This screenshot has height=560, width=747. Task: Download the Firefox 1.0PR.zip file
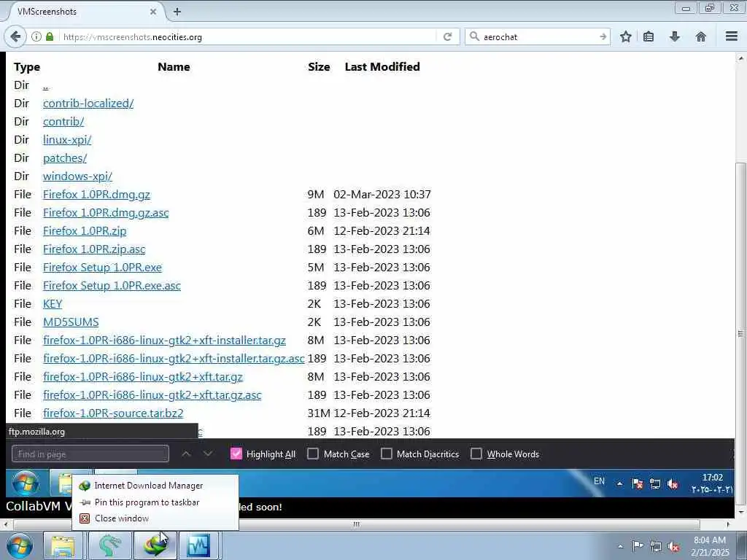pyautogui.click(x=85, y=231)
